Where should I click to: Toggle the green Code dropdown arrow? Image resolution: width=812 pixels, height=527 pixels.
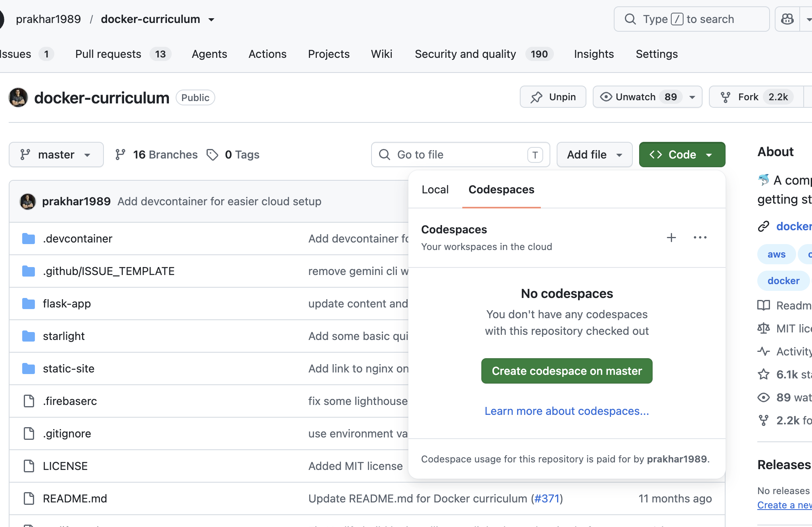(x=709, y=155)
